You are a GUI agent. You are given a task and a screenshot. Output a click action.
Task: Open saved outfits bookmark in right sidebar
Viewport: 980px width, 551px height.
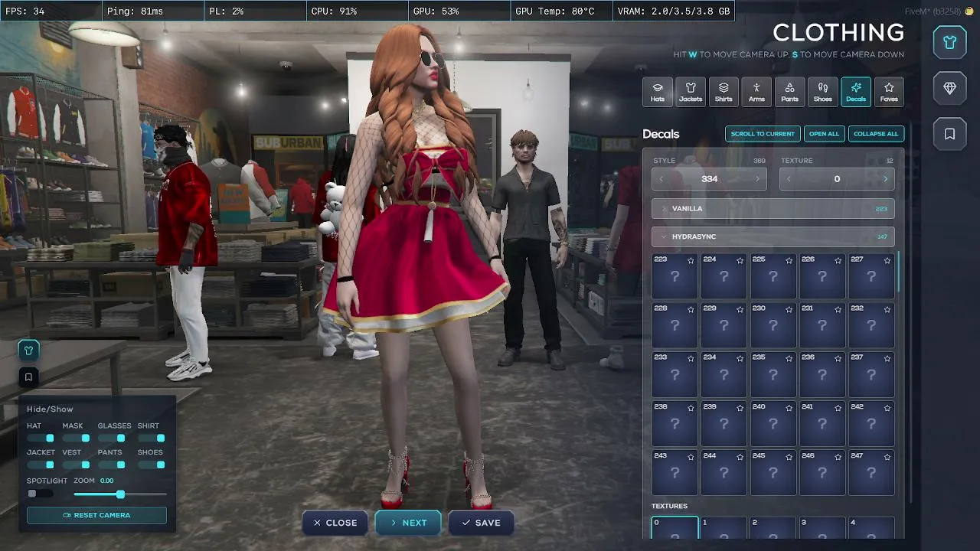[x=949, y=134]
